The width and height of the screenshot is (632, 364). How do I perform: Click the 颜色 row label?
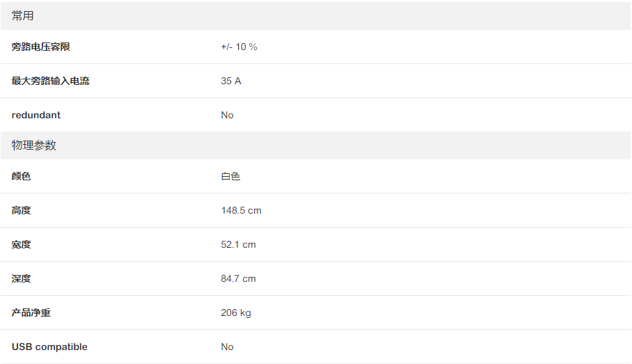[x=22, y=176]
